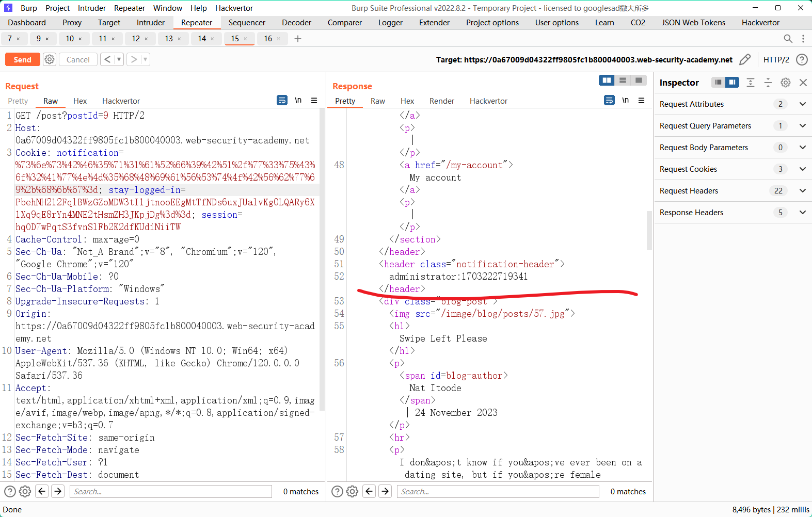Close Repeater tab 15
The image size is (812, 517).
(246, 39)
